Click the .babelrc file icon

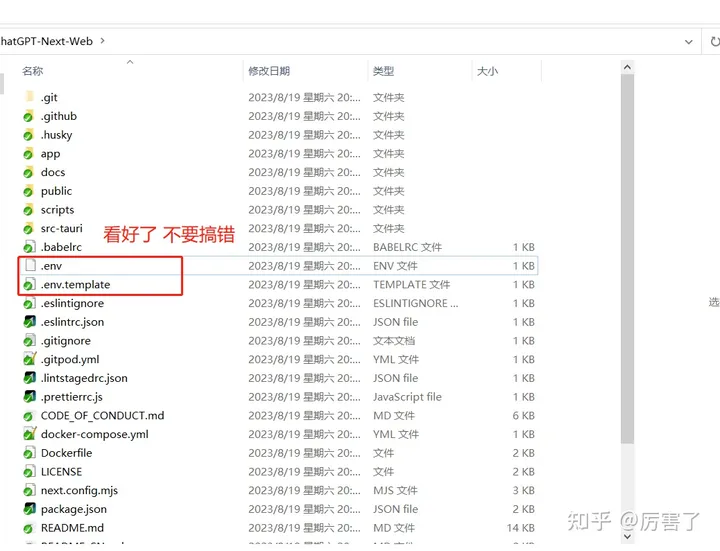coord(29,247)
